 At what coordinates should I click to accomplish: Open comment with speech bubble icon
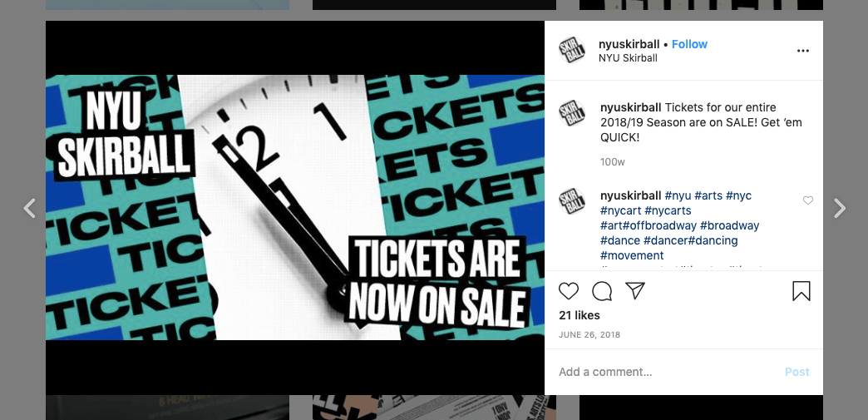[602, 291]
